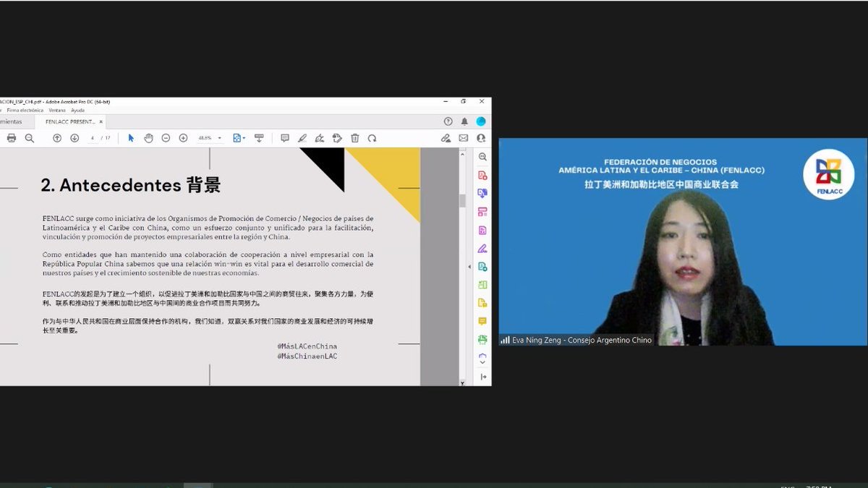This screenshot has height=488, width=868.
Task: Open the Acrobat help question icon
Action: click(448, 121)
